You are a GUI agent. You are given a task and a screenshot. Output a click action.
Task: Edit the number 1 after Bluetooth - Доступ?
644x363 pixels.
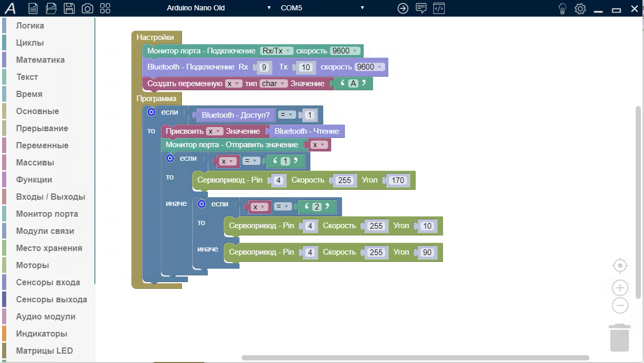(x=310, y=115)
